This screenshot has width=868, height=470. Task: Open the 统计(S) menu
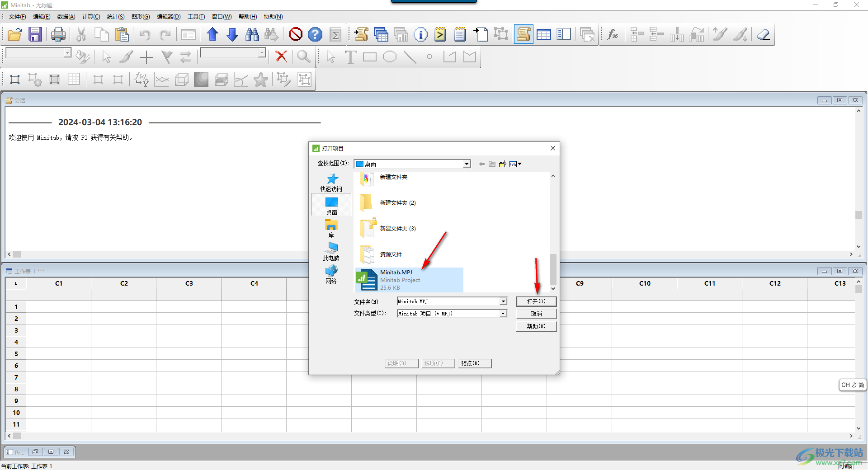116,17
